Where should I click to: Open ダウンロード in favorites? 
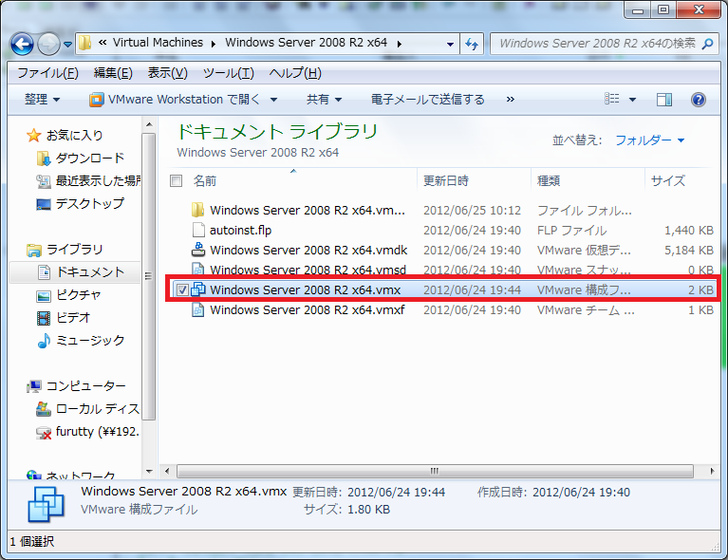pos(82,159)
